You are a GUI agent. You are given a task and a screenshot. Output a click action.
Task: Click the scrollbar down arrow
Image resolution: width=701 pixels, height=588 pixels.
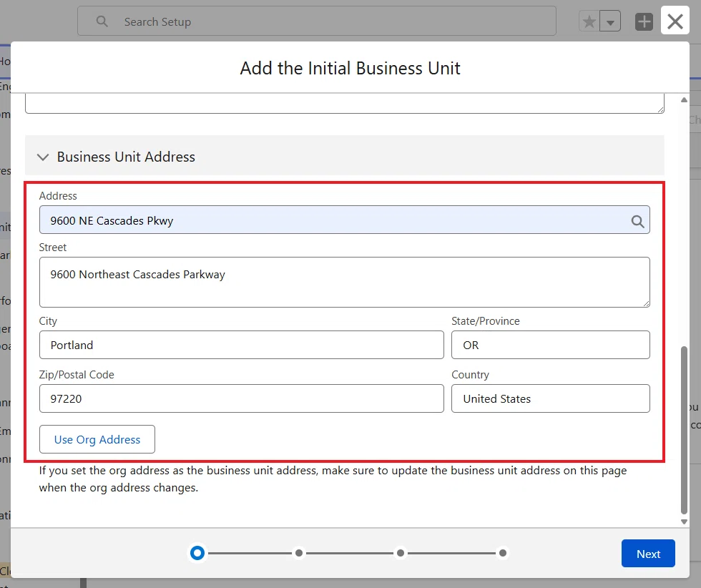pos(684,521)
